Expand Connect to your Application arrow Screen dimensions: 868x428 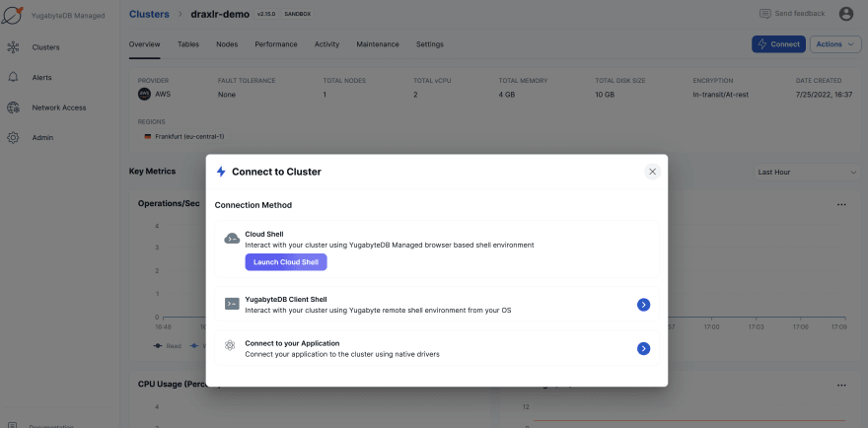pyautogui.click(x=643, y=348)
